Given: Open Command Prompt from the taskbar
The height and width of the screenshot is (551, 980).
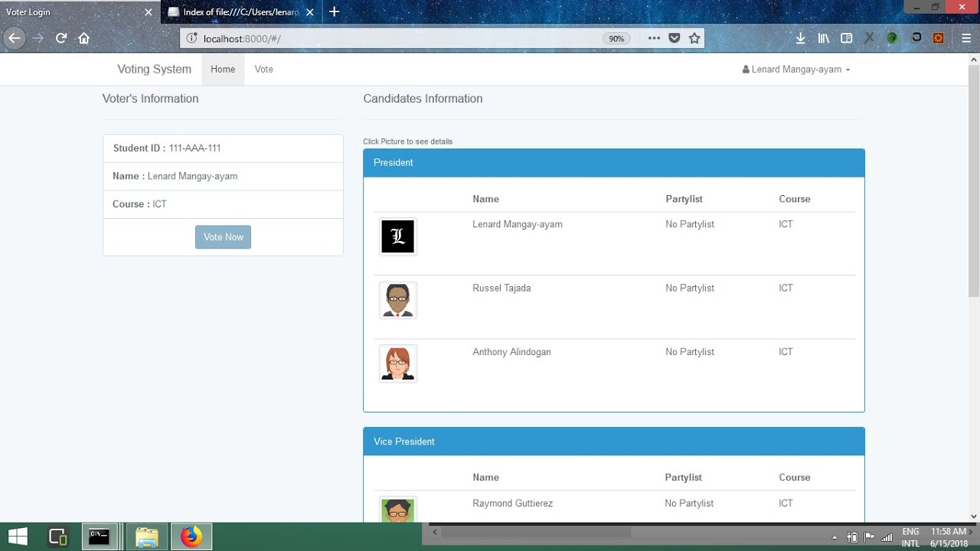Looking at the screenshot, I should tap(100, 537).
